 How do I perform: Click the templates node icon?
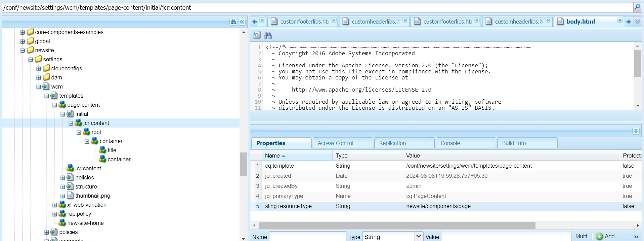point(54,96)
